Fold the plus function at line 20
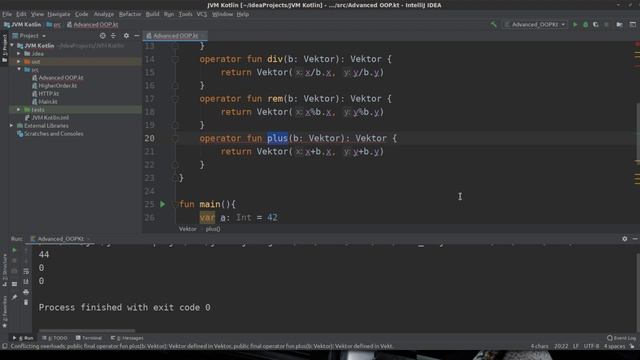Viewport: 640px width, 360px height. click(175, 138)
